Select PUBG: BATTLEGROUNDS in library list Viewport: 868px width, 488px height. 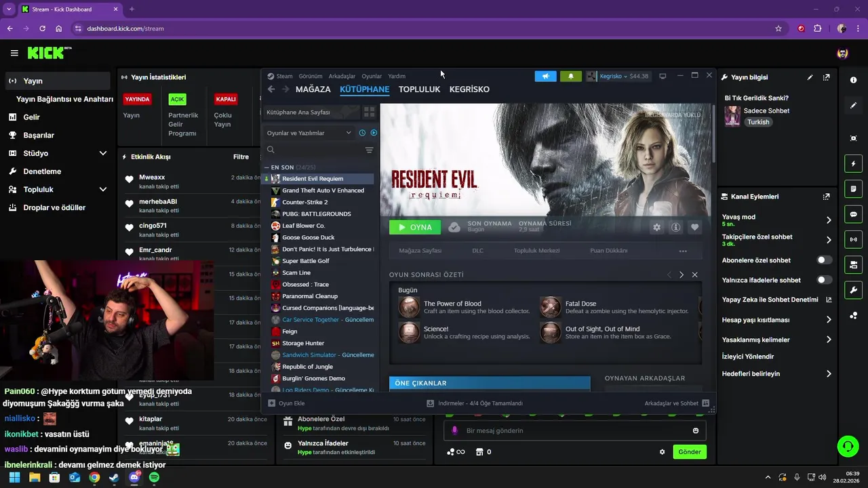[x=317, y=214]
